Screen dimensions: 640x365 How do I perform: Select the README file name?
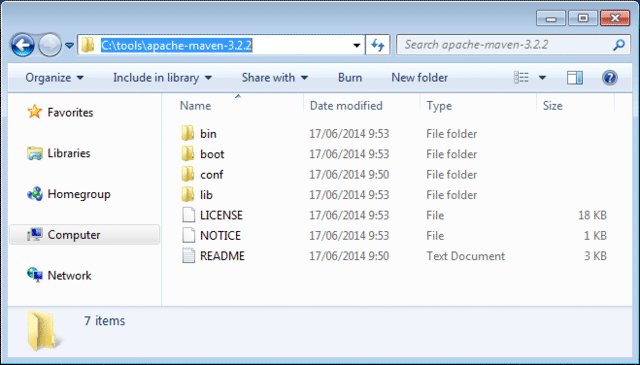coord(222,256)
